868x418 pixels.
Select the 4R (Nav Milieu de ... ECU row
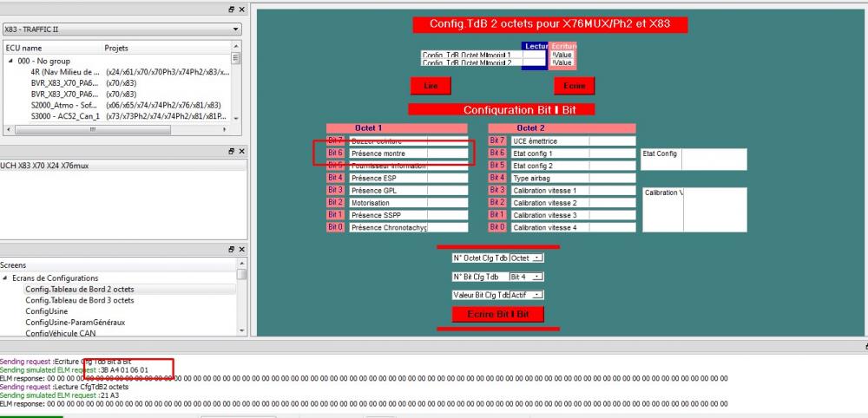[x=130, y=73]
